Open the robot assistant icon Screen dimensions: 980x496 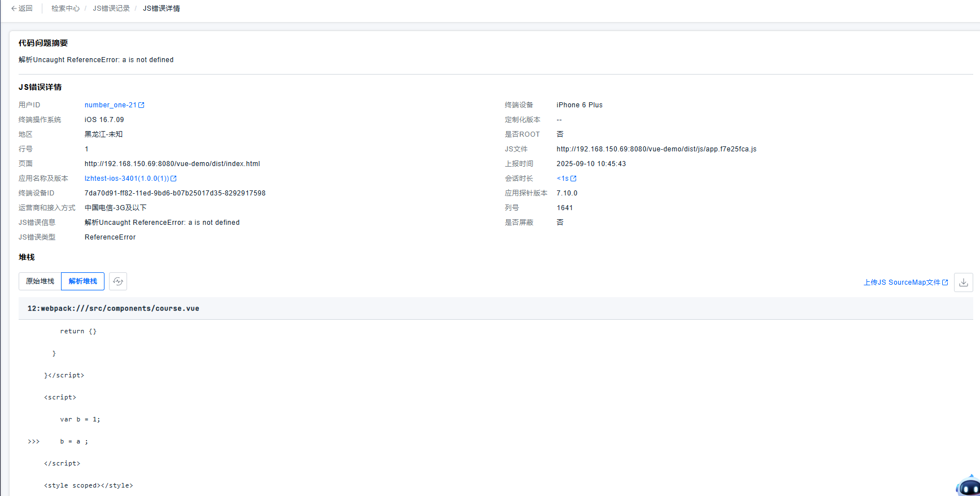(x=968, y=486)
